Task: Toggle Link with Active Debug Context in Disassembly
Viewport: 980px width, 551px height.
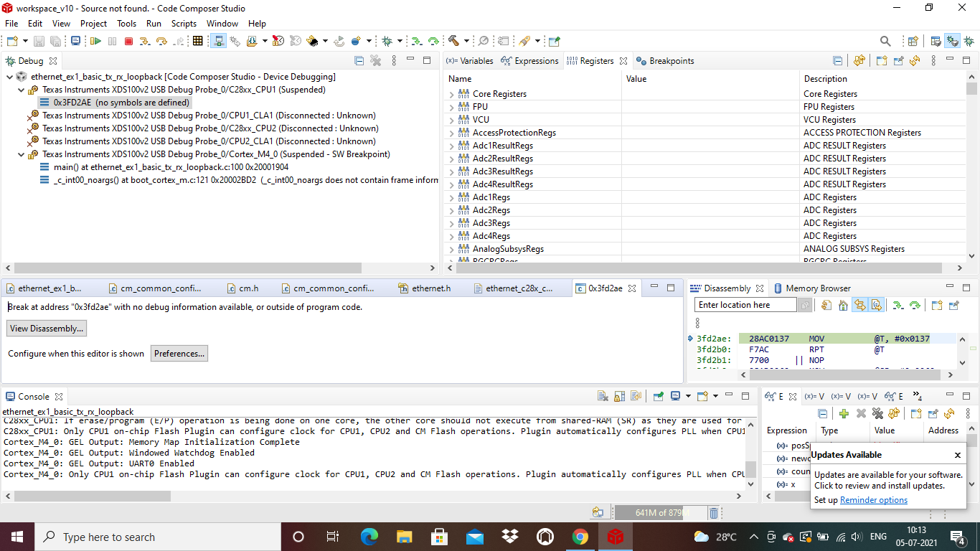Action: pos(859,306)
